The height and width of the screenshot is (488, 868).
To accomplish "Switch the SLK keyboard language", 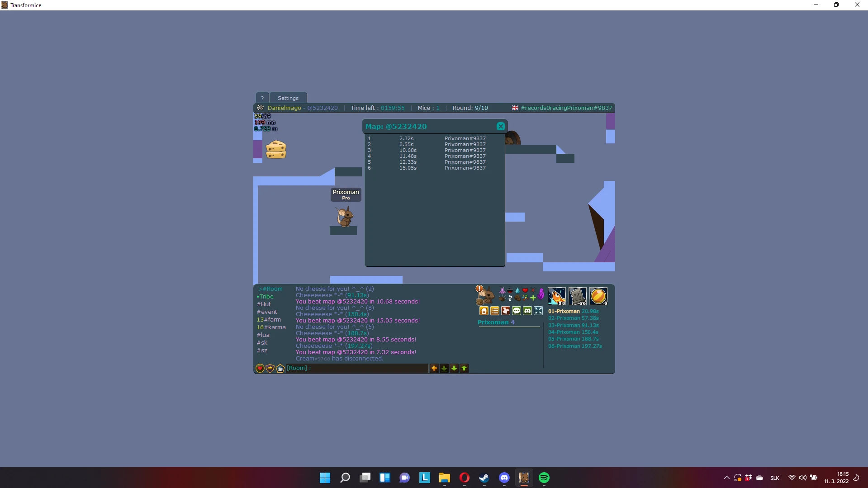I will (774, 478).
